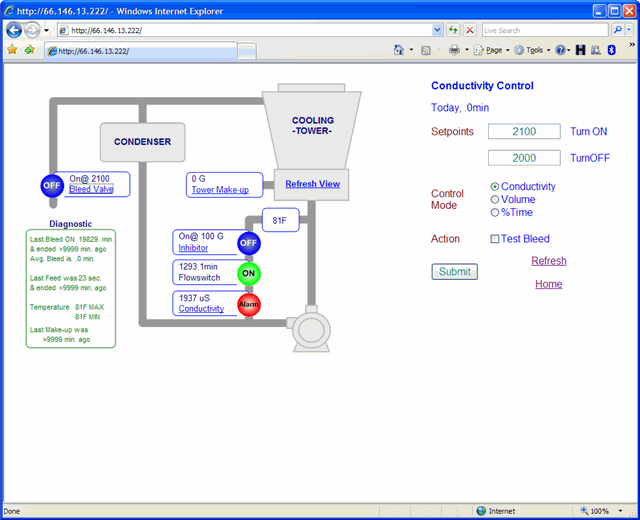Click the Print icon in the command bar
Viewport: 640px width, 520px height.
[454, 50]
